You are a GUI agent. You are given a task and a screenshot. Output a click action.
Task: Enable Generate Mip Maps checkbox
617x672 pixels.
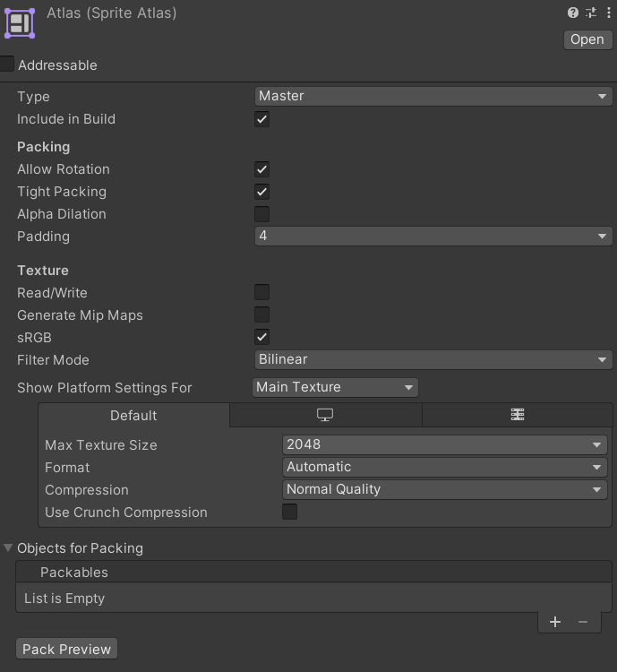(x=261, y=314)
